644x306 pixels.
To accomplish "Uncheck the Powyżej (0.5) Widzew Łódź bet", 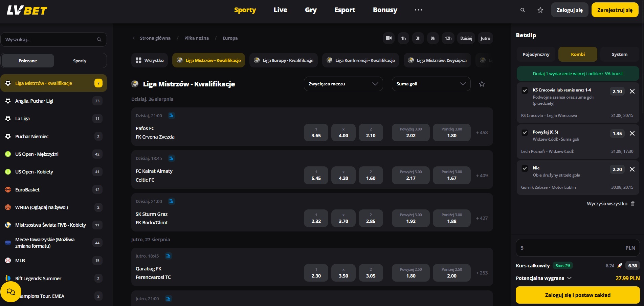I will (x=525, y=132).
